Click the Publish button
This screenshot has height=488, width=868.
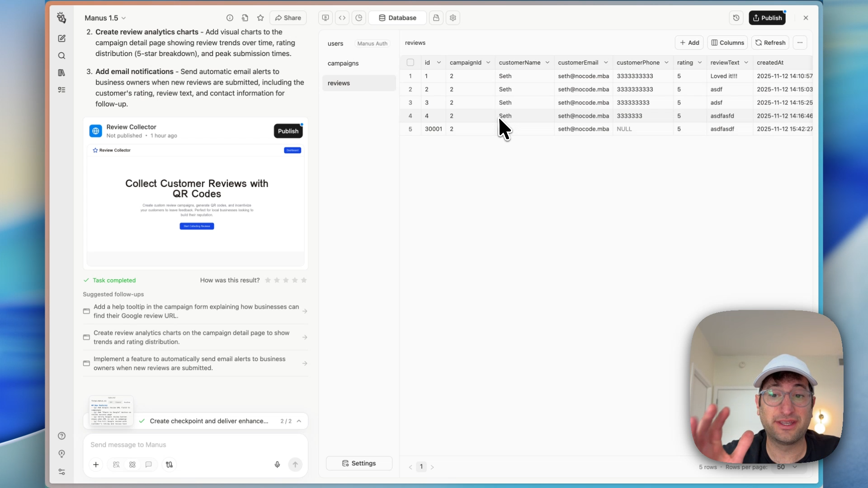768,18
